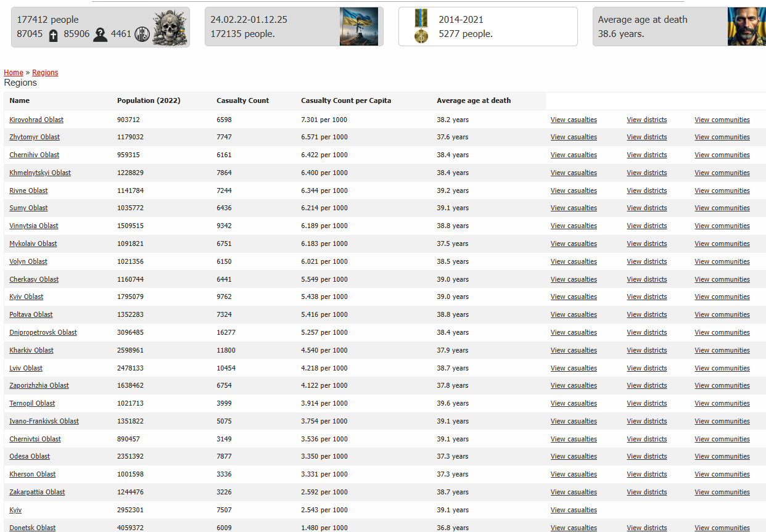
Task: Open the Kirovohrad Oblast region page
Action: coord(36,120)
